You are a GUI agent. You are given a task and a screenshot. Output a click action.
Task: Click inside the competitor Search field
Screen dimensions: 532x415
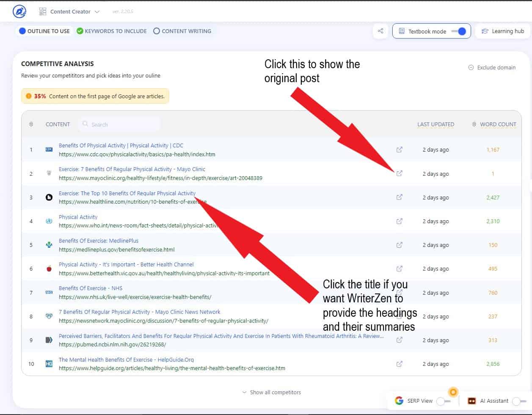[120, 124]
